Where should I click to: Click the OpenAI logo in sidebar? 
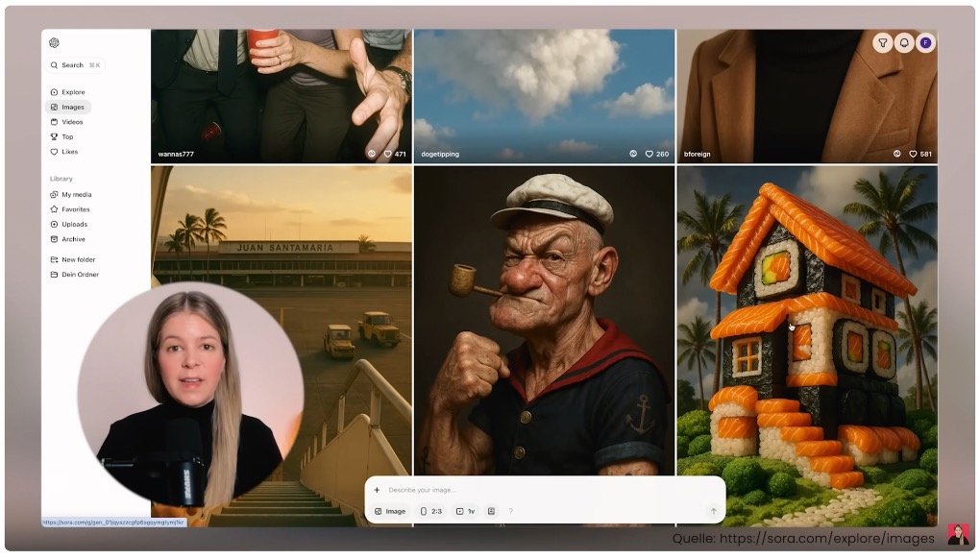[54, 42]
